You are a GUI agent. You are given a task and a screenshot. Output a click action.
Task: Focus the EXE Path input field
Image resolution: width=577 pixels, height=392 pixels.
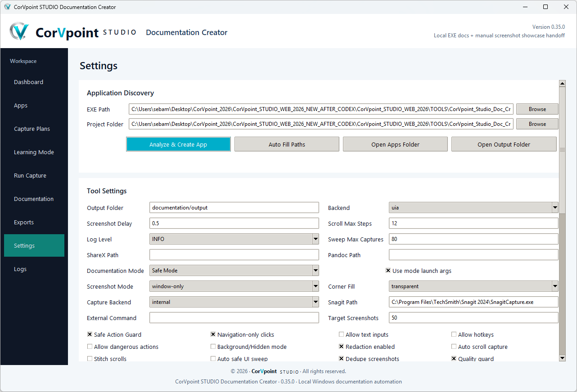coord(321,109)
